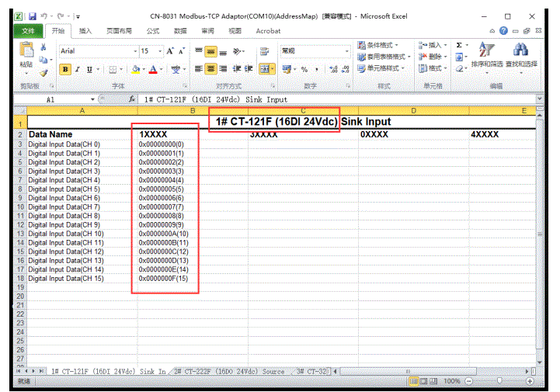Toggle Align Text Left

click(199, 68)
